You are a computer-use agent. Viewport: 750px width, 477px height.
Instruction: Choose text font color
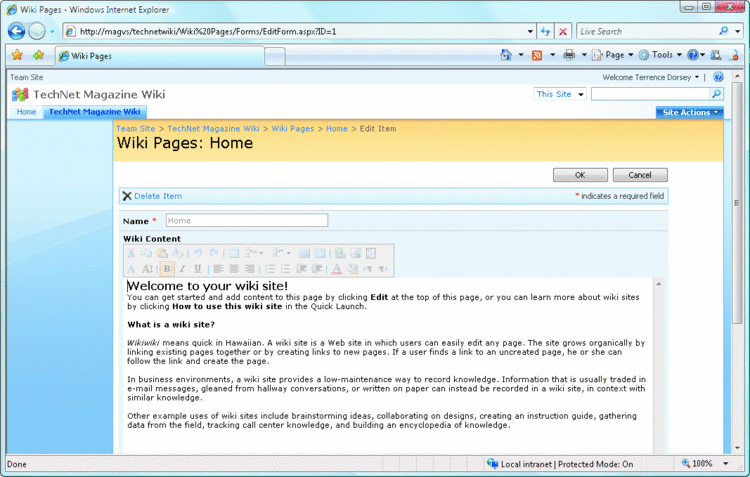337,269
